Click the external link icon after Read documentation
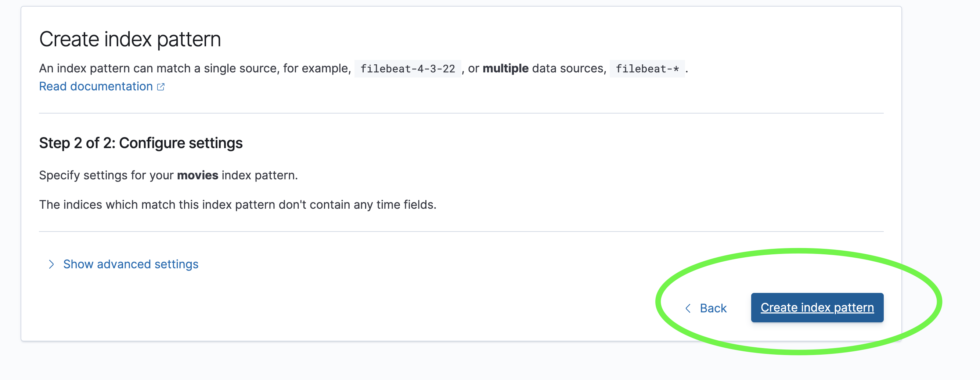The image size is (980, 380). (x=161, y=87)
